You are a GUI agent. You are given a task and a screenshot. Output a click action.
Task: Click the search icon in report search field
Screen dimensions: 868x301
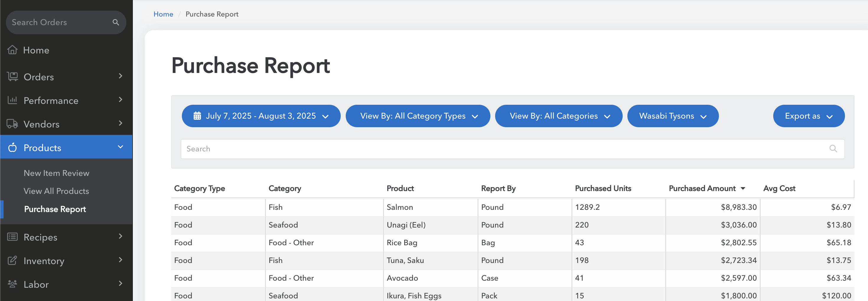833,148
